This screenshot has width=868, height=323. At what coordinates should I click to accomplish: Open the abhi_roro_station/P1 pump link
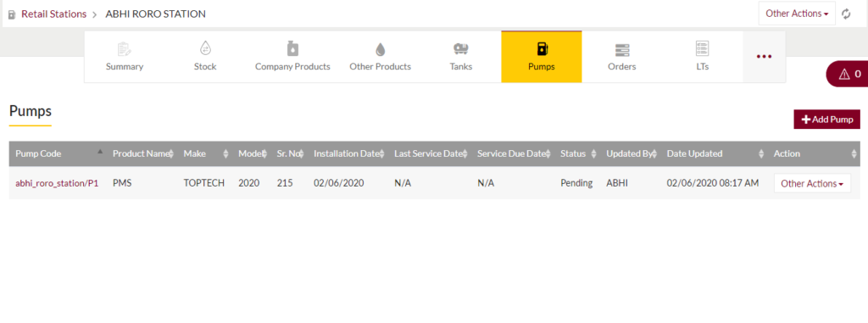coord(57,183)
